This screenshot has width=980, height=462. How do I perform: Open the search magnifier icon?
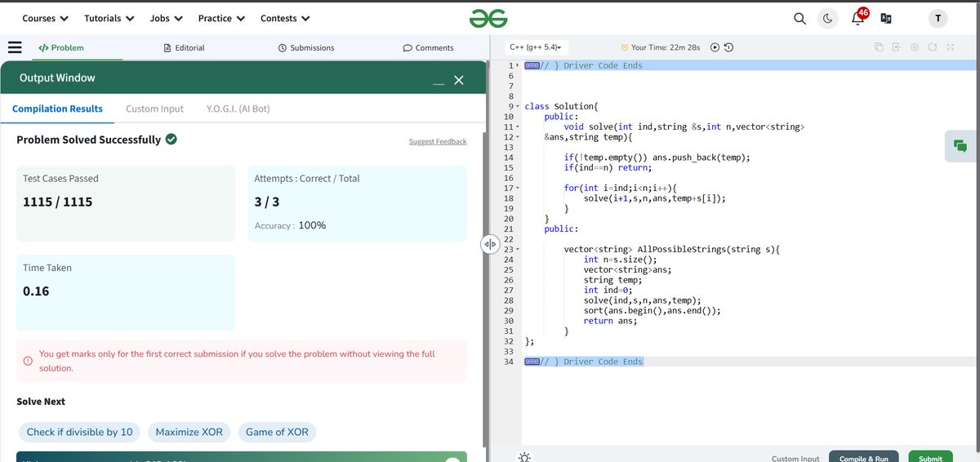click(x=800, y=19)
